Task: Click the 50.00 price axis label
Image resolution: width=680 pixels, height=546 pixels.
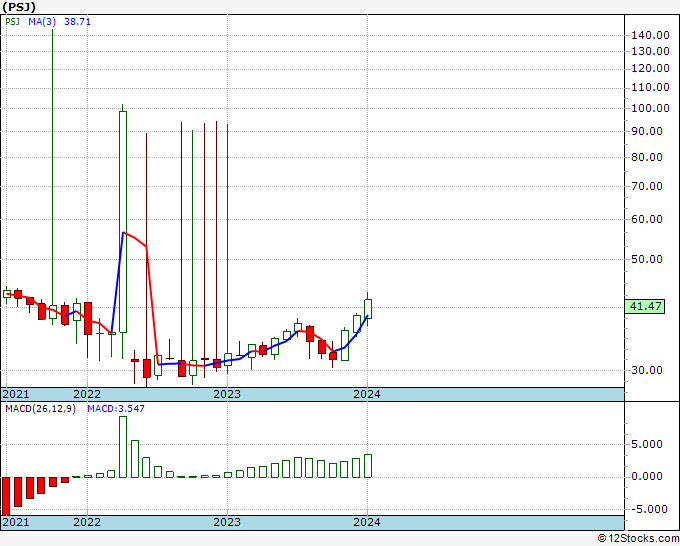Action: click(x=647, y=259)
